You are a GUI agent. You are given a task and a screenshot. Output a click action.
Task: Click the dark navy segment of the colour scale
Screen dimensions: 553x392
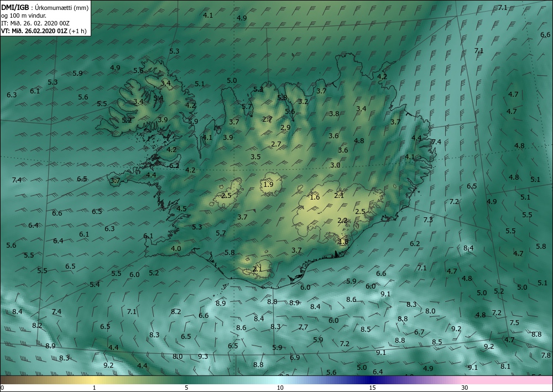[371, 380]
